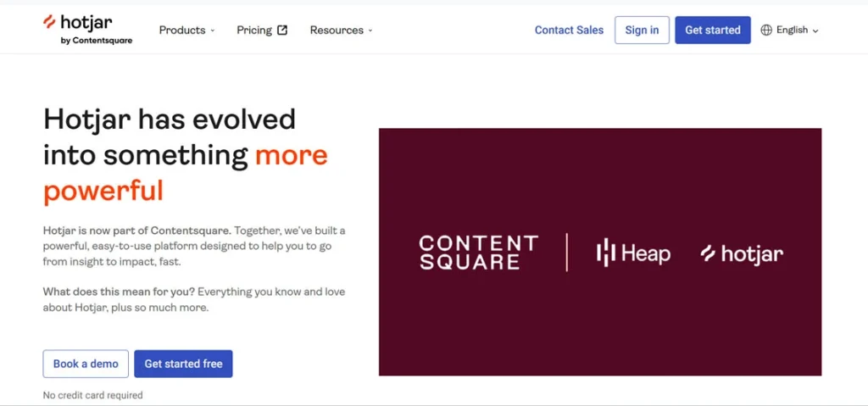Click the Contact Sales link
868x406 pixels.
click(569, 30)
